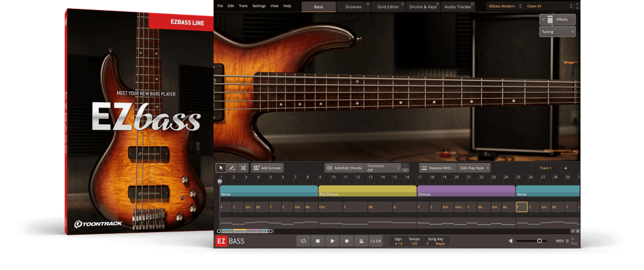The image size is (644, 270).
Task: Detach Drums & Keys tab pop-out icon
Action: click(x=437, y=4)
